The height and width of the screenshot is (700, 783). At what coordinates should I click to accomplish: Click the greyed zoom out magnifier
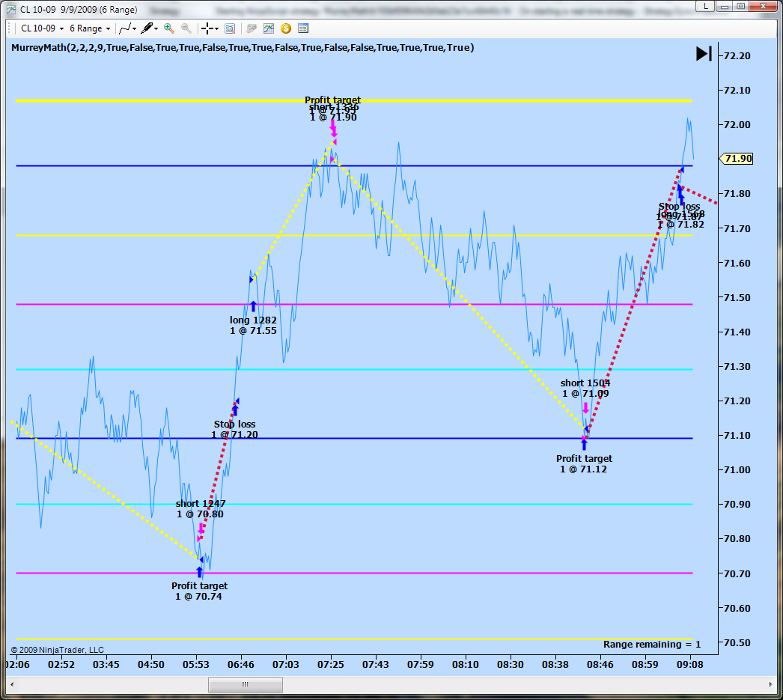pos(186,28)
